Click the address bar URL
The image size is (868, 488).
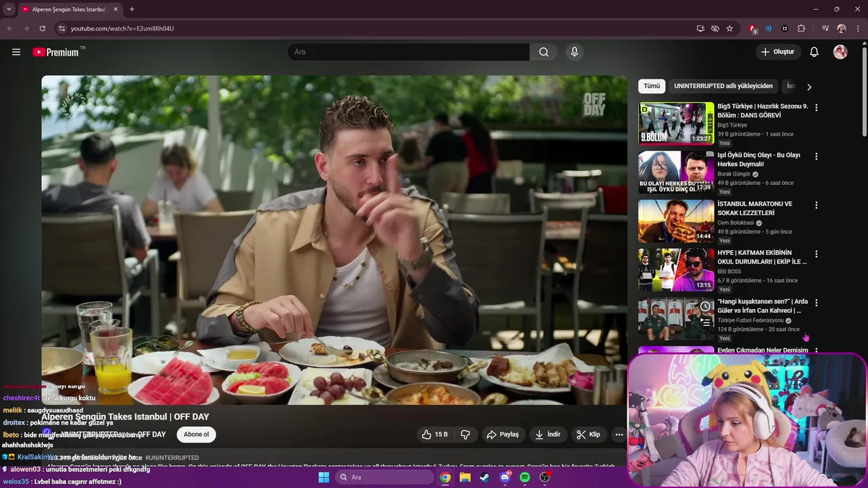pyautogui.click(x=122, y=28)
